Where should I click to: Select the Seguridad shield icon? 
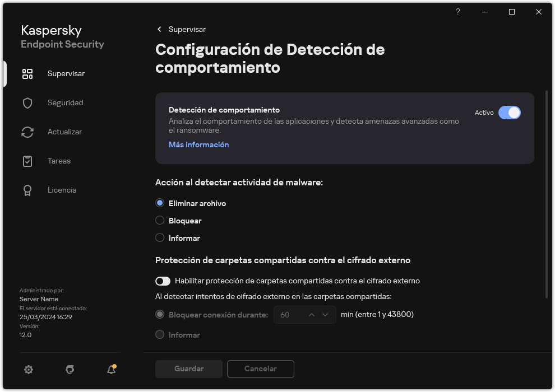tap(27, 102)
